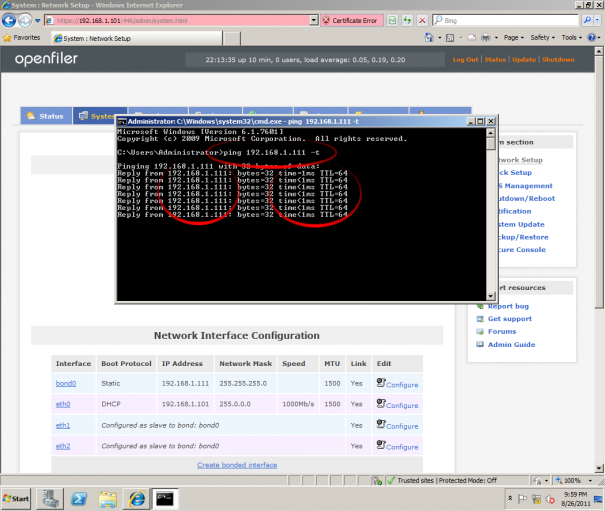Viewport: 605px width, 511px height.
Task: Open the Backup/Restore sidebar link
Action: tap(523, 237)
